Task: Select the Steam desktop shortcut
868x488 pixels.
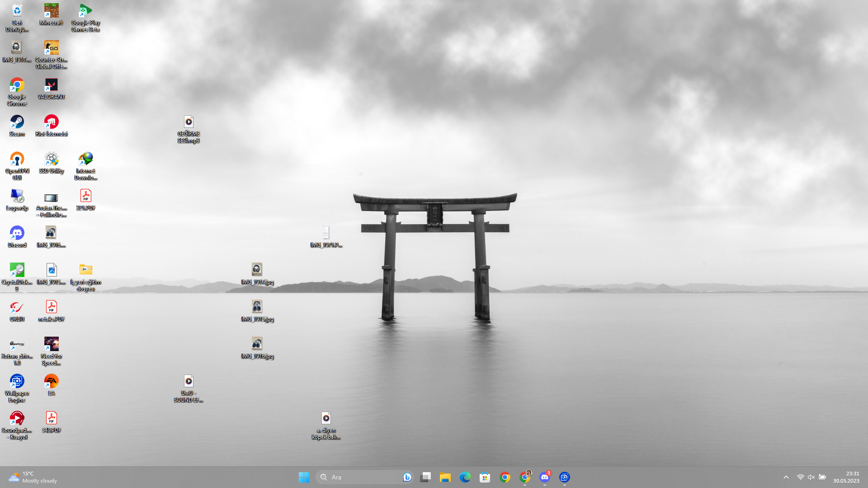Action: click(x=17, y=123)
